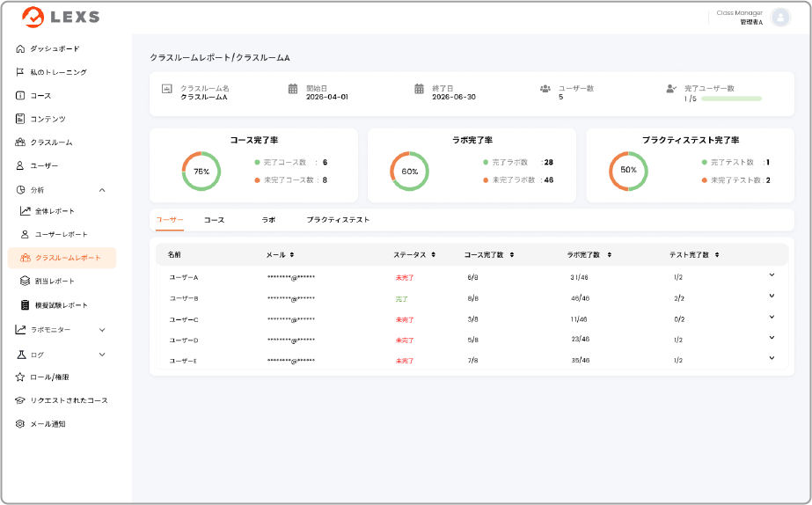Expand the ユーザーD row details
This screenshot has height=505, width=812.
point(772,338)
